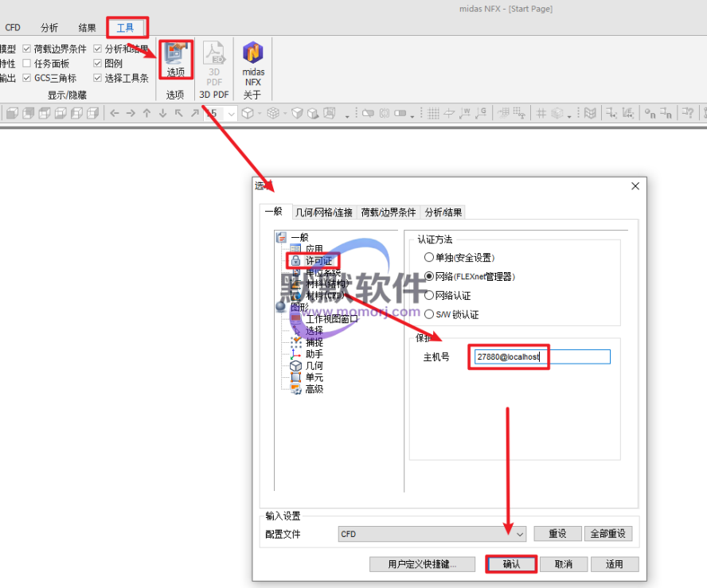The image size is (707, 588).
Task: Select 工作视图窗口 in settings tree
Action: pyautogui.click(x=331, y=319)
